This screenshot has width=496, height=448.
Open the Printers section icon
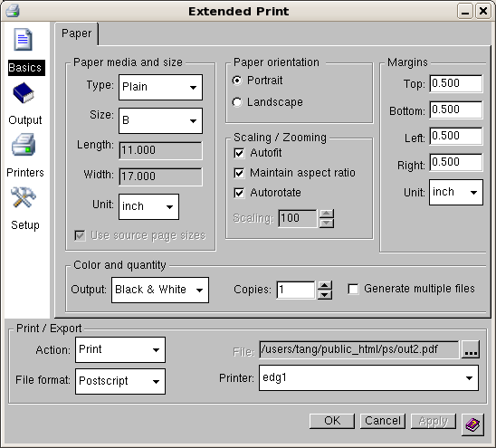24,145
